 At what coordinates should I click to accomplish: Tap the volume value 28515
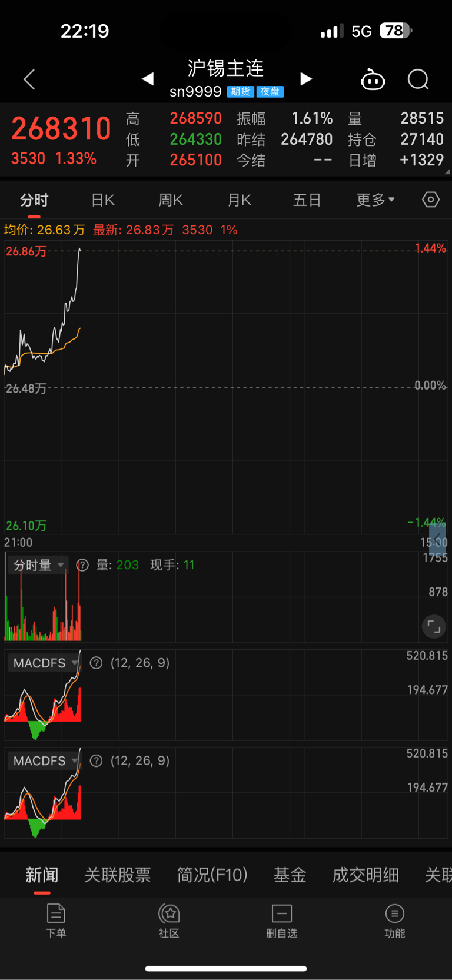[x=422, y=118]
